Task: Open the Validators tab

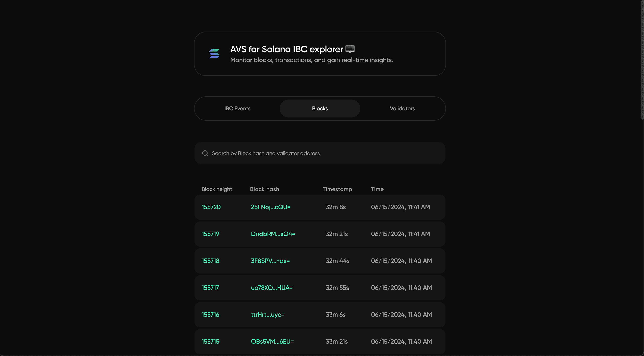Action: click(x=402, y=109)
